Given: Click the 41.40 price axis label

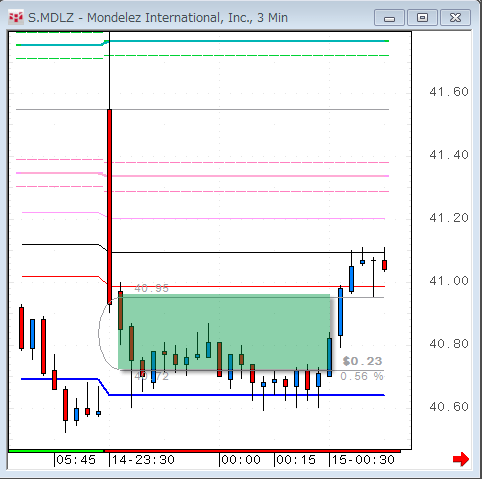Looking at the screenshot, I should tap(449, 155).
